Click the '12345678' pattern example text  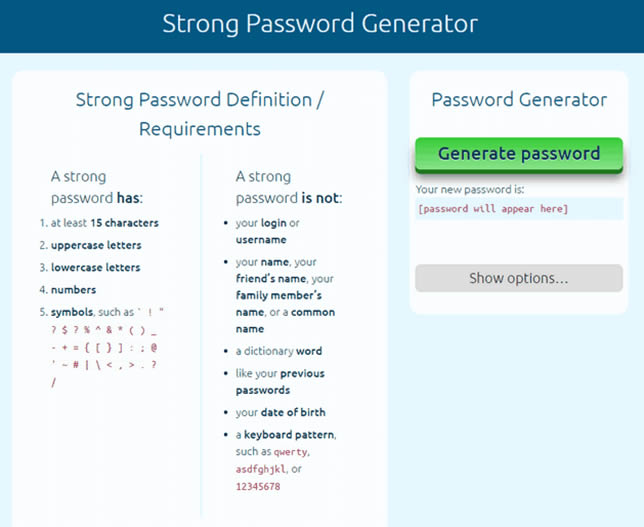(258, 486)
